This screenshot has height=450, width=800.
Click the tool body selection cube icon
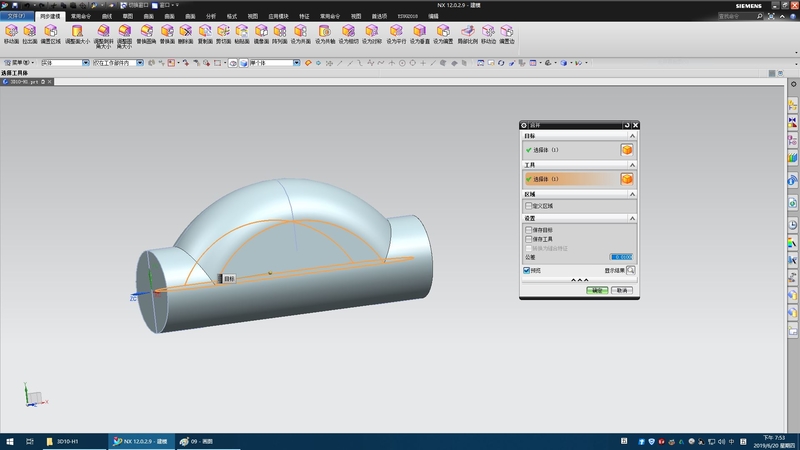(627, 179)
